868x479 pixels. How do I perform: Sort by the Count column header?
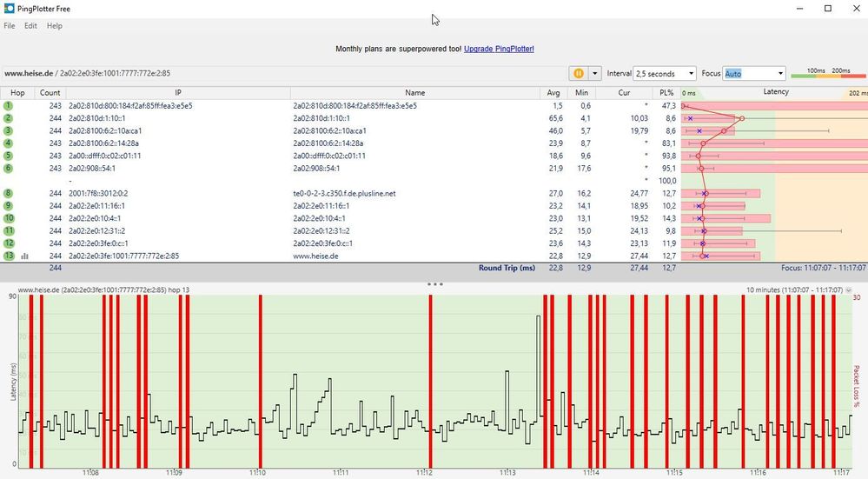[50, 92]
